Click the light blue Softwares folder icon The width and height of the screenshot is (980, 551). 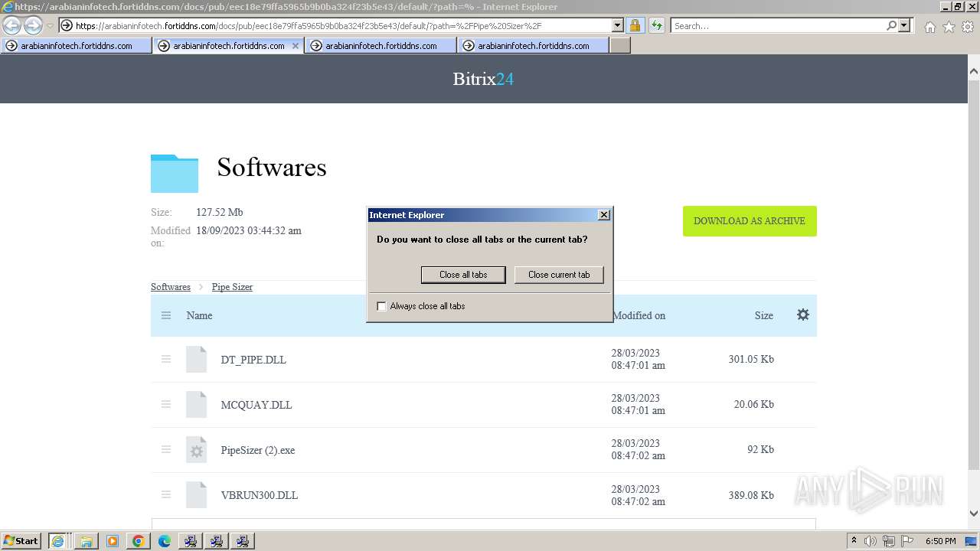[175, 173]
